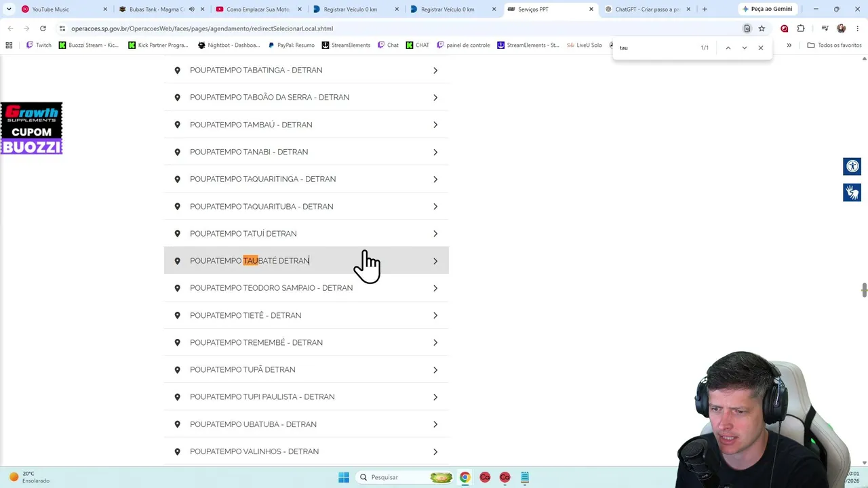The width and height of the screenshot is (868, 488).
Task: Click location pin beside Poupatempo Tupã
Action: 178,370
